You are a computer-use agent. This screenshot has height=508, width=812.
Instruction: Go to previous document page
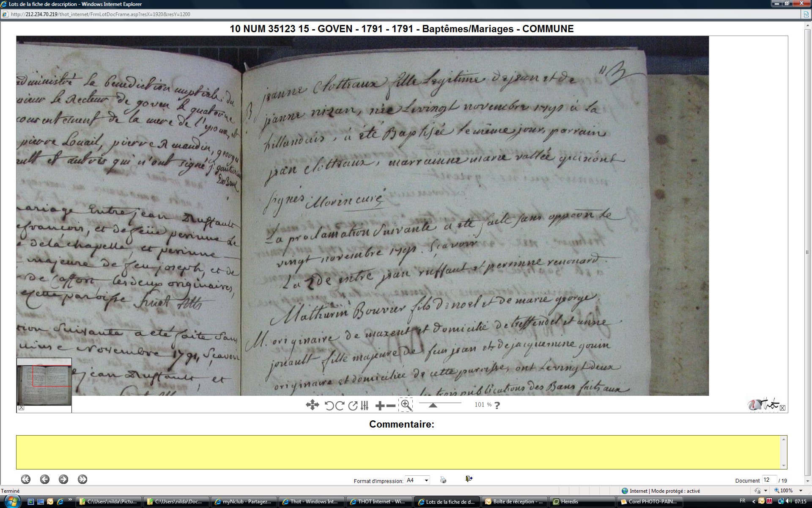(x=45, y=479)
